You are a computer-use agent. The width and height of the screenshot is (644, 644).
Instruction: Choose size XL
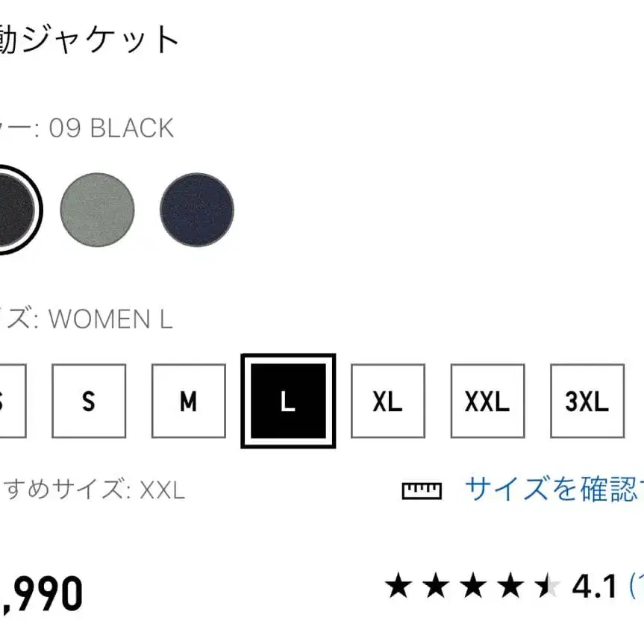point(388,401)
